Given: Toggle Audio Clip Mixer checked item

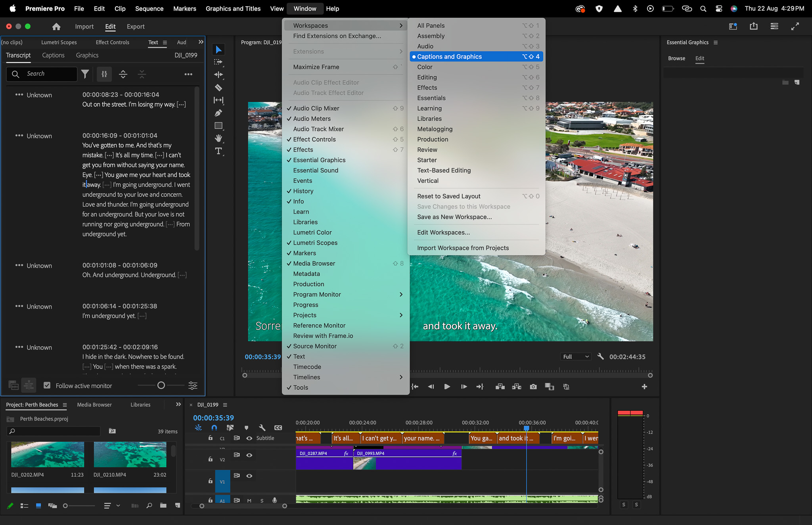Looking at the screenshot, I should 346,108.
